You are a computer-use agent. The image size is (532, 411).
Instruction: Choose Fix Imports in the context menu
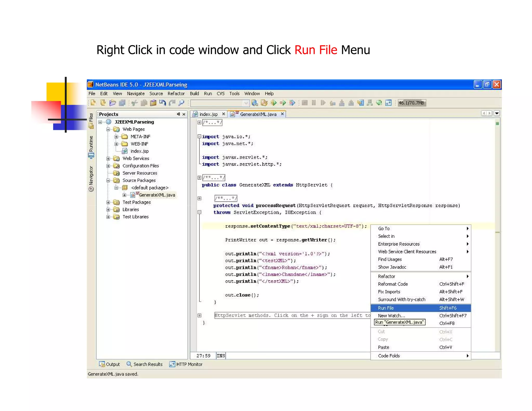[x=421, y=292]
